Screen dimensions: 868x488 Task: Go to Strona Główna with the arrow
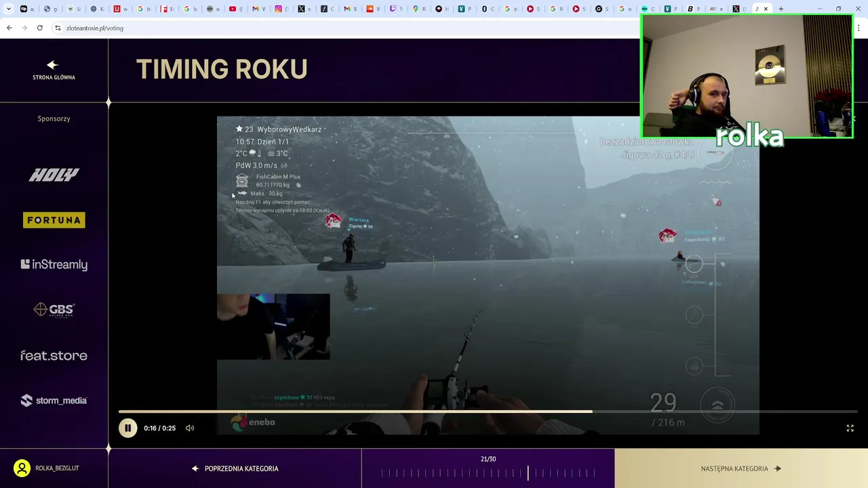54,69
